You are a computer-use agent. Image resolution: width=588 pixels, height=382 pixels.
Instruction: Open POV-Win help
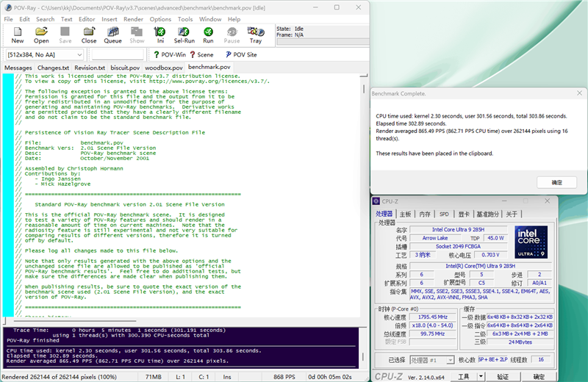pos(170,55)
